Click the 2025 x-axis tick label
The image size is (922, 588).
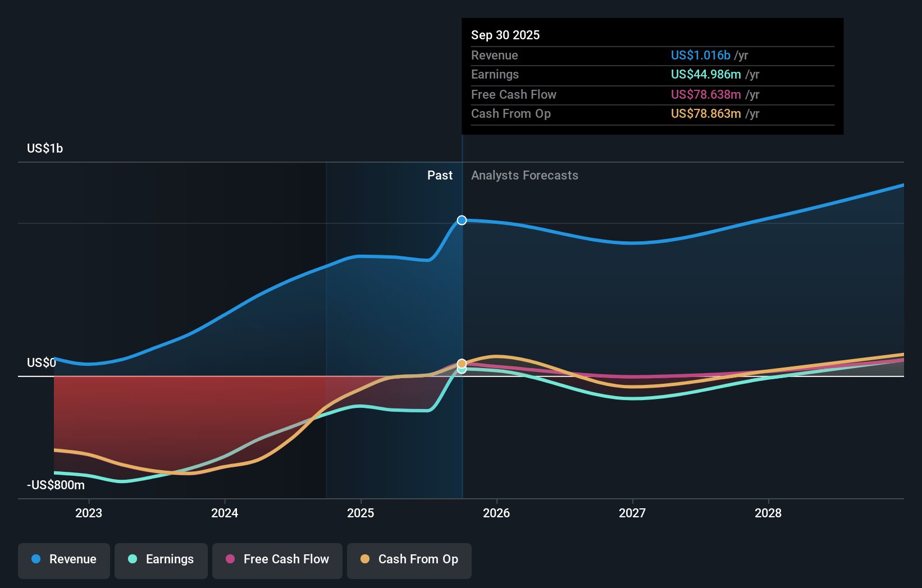click(x=360, y=513)
